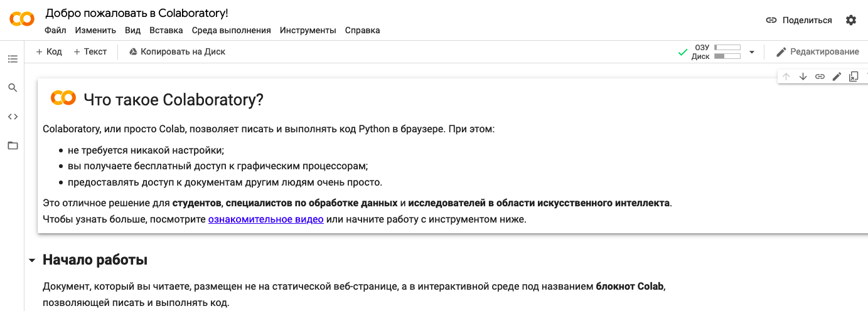Click the notebook title Добро пожаловать в Colaboratory!
868x311 pixels.
coord(137,13)
